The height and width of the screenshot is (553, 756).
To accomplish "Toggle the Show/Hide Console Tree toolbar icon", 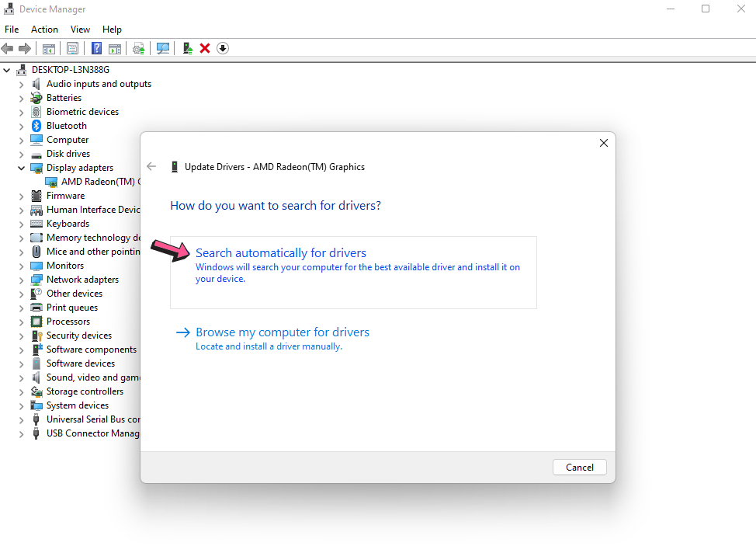I will [49, 48].
